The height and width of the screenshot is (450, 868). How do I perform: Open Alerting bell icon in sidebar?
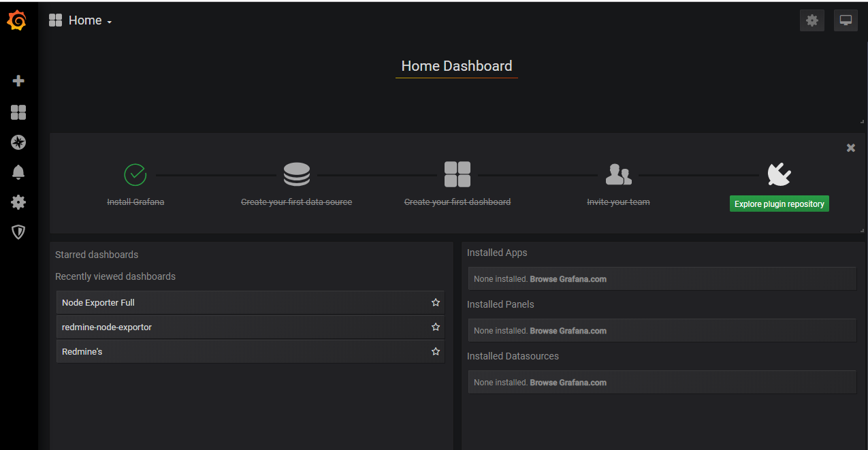[x=18, y=172]
